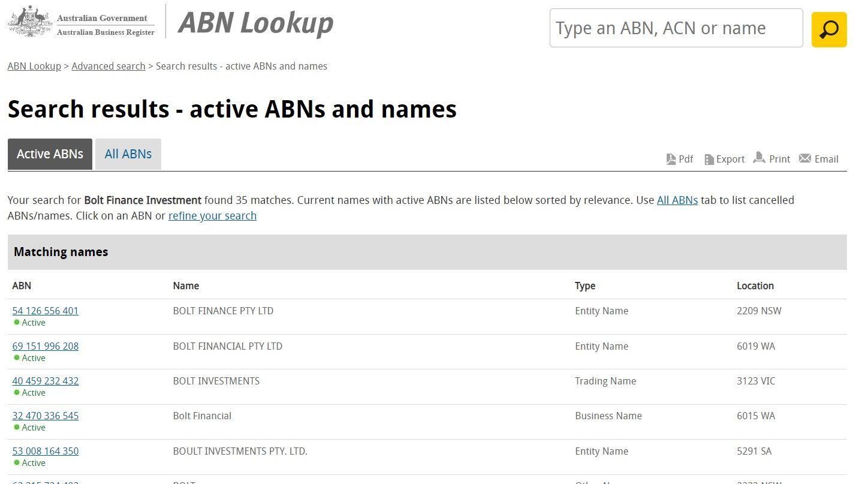Click the name BOLT FINANCE PTY LTD
Screen dimensions: 868x484
(223, 311)
